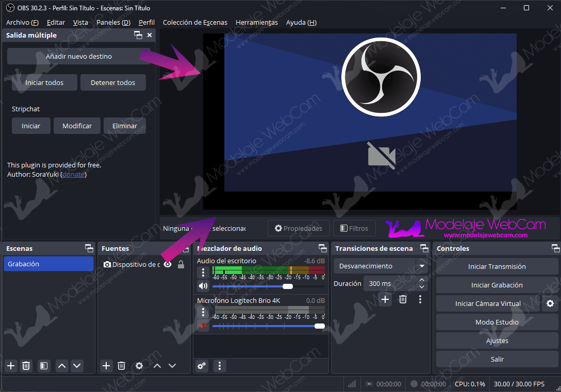Click Detener todos button
The image size is (561, 392).
pos(113,82)
